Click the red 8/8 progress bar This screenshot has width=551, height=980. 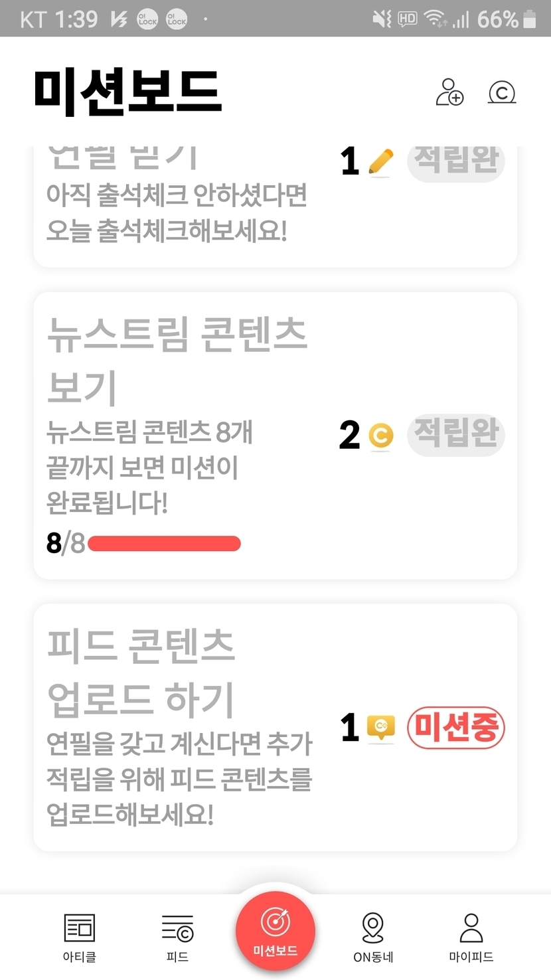(164, 544)
